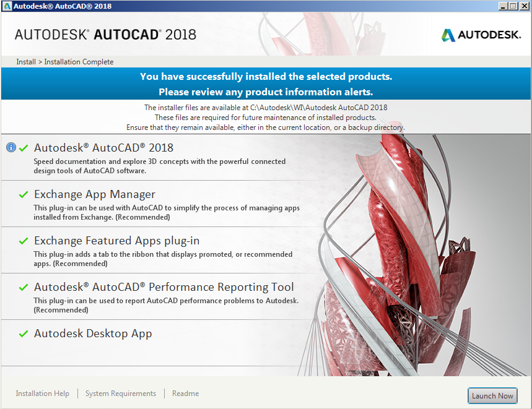Open the System Requirements link
This screenshot has height=409, width=532.
coord(121,394)
